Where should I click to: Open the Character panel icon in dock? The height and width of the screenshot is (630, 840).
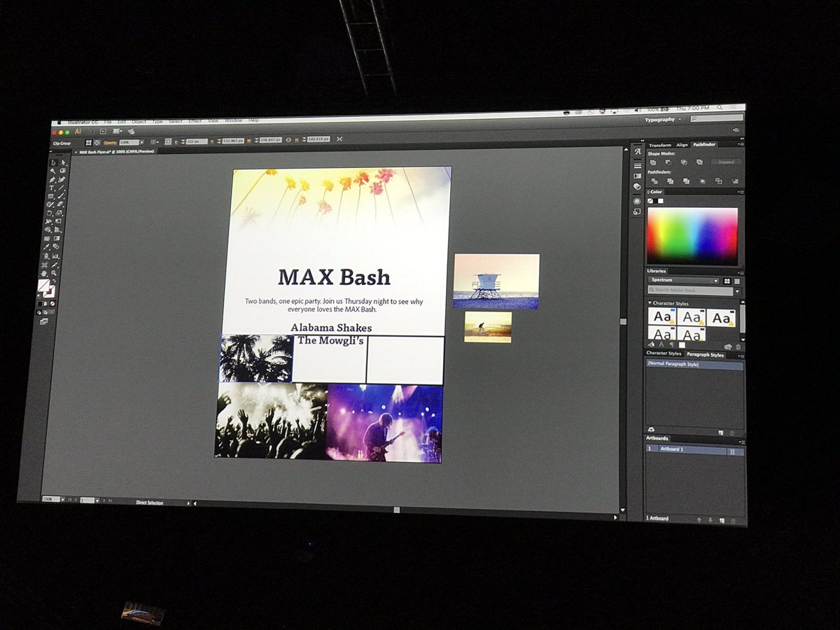pos(638,152)
